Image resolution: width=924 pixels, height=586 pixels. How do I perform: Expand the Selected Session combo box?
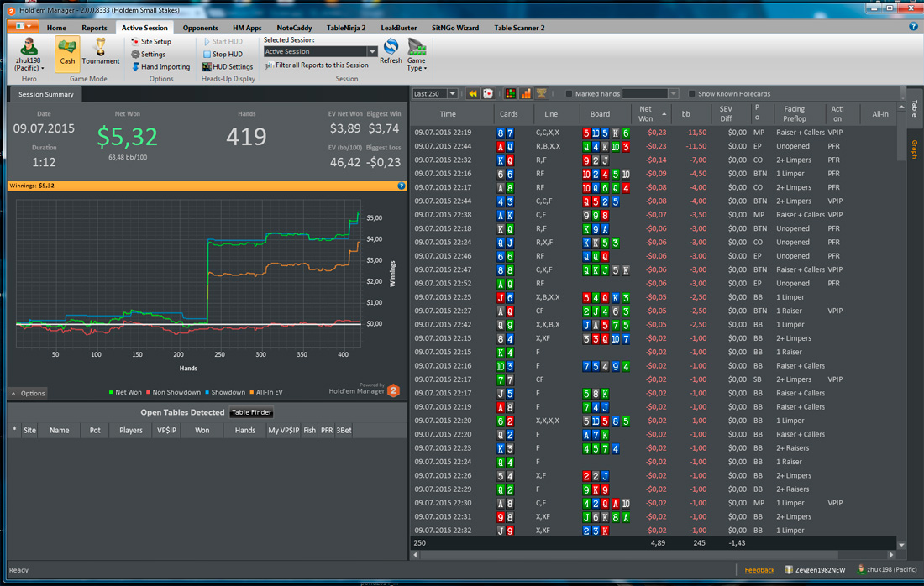pos(320,52)
